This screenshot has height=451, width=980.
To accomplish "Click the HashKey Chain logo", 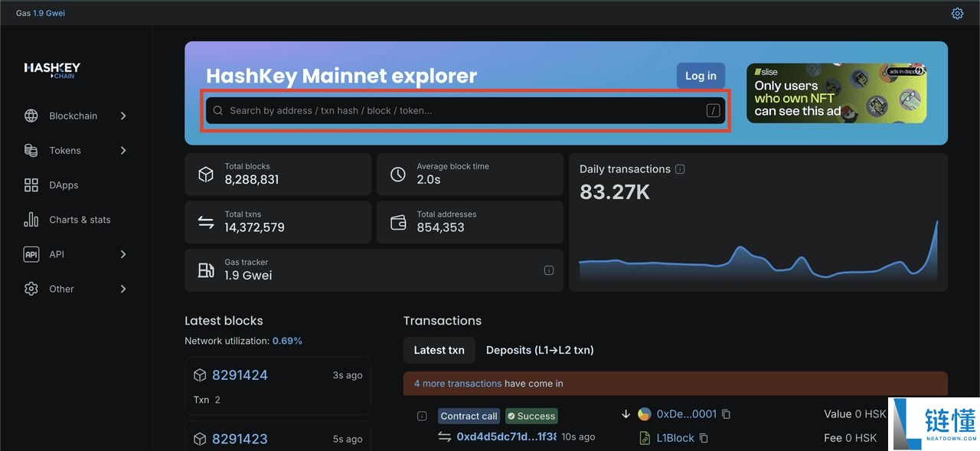I will point(52,70).
